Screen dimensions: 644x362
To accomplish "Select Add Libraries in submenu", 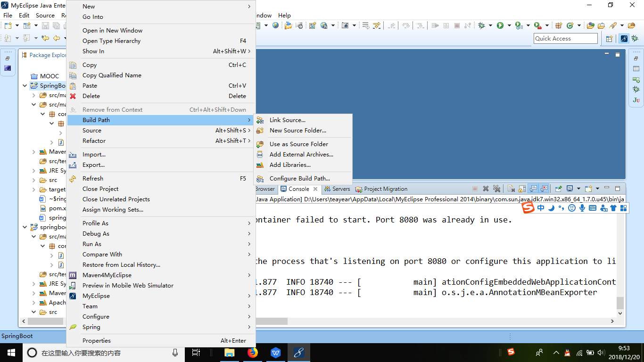I will (x=303, y=165).
